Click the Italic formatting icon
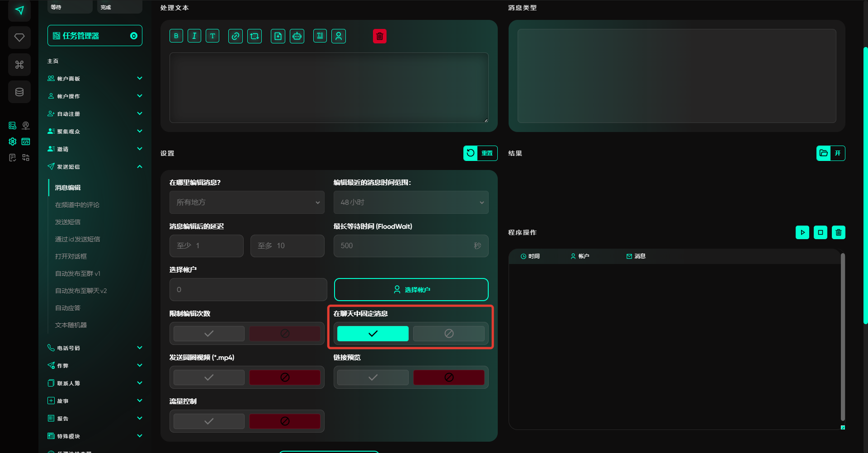 click(x=194, y=36)
